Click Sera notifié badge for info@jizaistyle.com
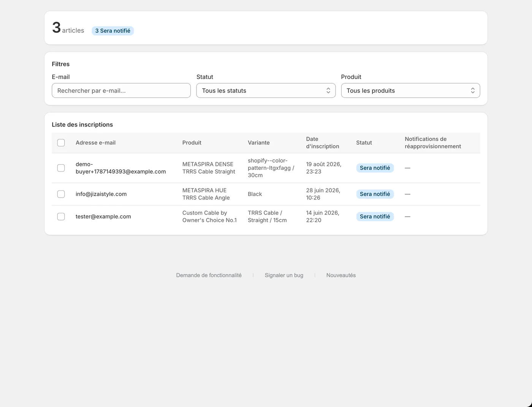 point(375,194)
